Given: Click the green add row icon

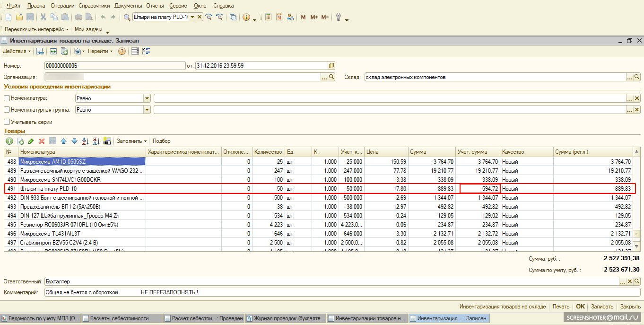Looking at the screenshot, I should 9,141.
